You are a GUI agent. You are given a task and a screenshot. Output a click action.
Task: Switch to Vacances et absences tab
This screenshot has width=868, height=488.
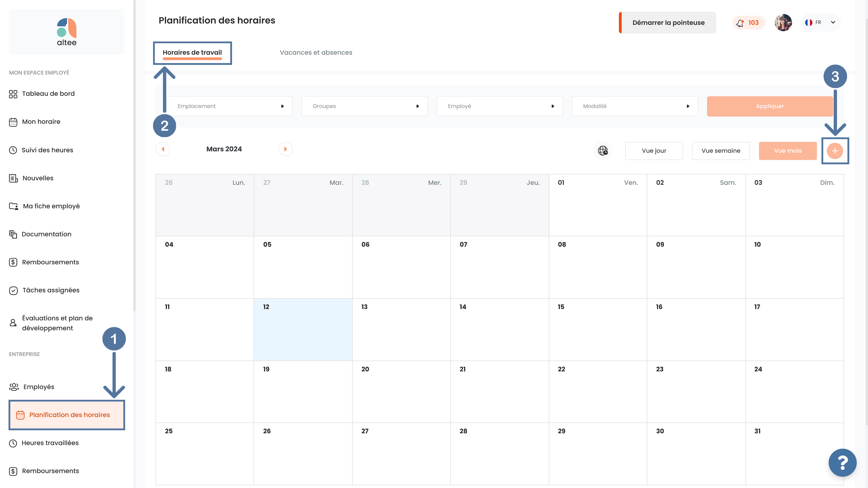click(x=316, y=52)
